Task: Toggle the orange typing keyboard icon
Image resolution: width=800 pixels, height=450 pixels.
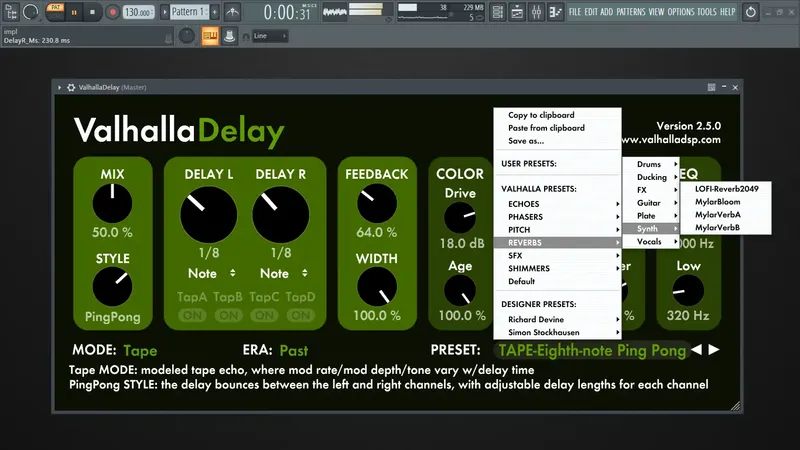Action: coord(210,36)
